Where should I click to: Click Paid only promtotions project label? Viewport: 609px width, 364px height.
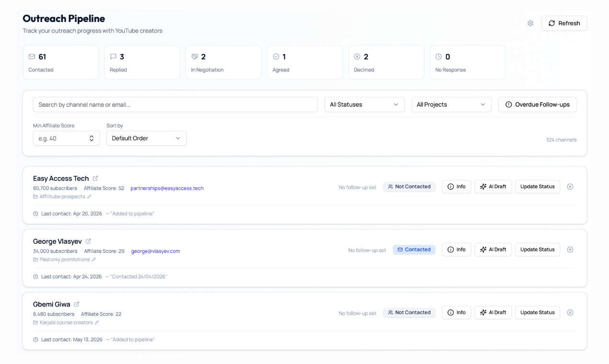click(x=65, y=260)
